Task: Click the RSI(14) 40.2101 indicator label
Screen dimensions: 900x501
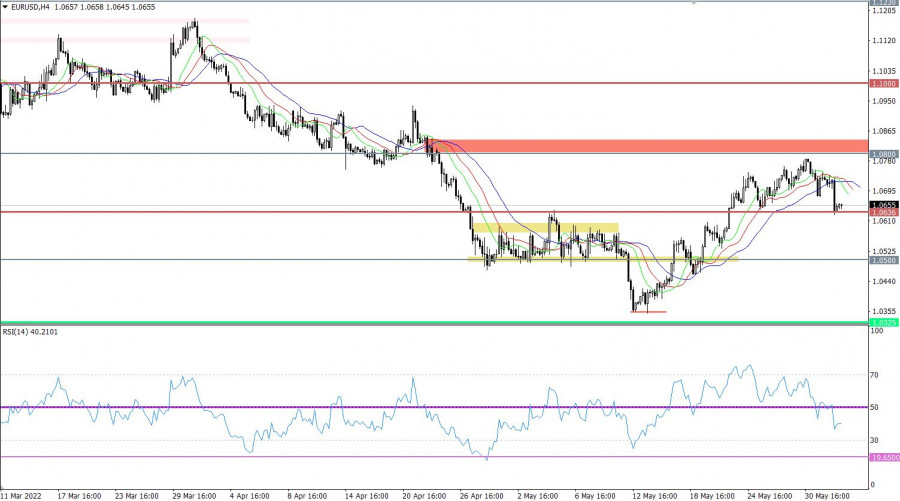Action: tap(30, 332)
